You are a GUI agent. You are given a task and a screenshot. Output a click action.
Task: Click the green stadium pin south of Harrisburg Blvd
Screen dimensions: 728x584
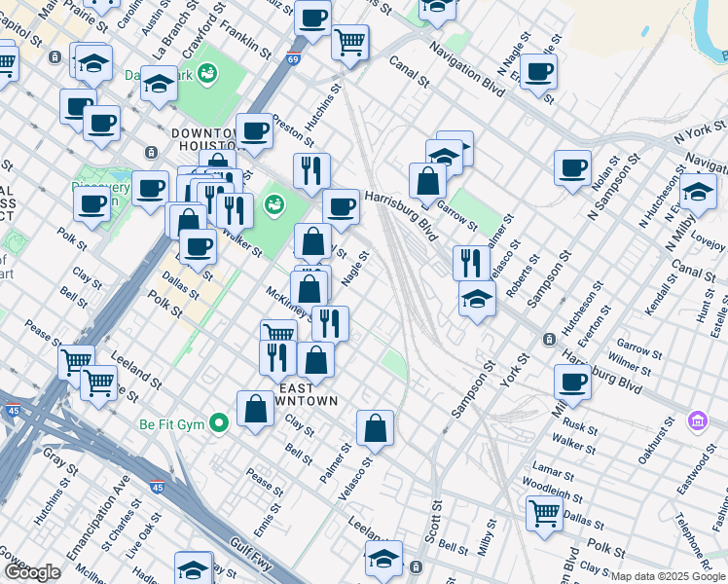(274, 204)
